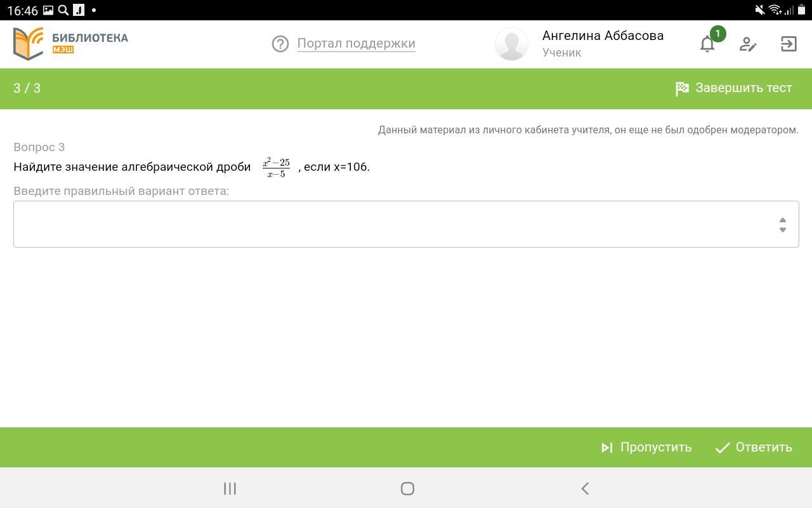The image size is (812, 508).
Task: Open the notifications bell icon
Action: coord(707,44)
